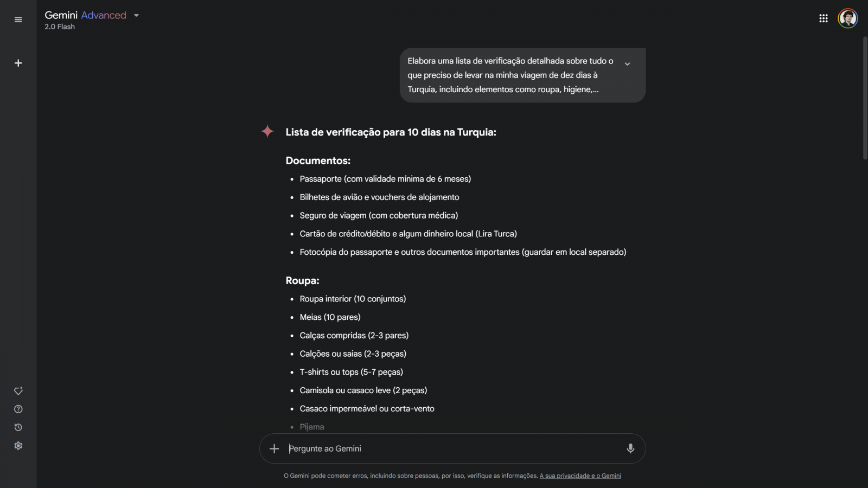Expand the Gemini Advanced model dropdown arrow
This screenshot has height=488, width=868.
pyautogui.click(x=137, y=16)
